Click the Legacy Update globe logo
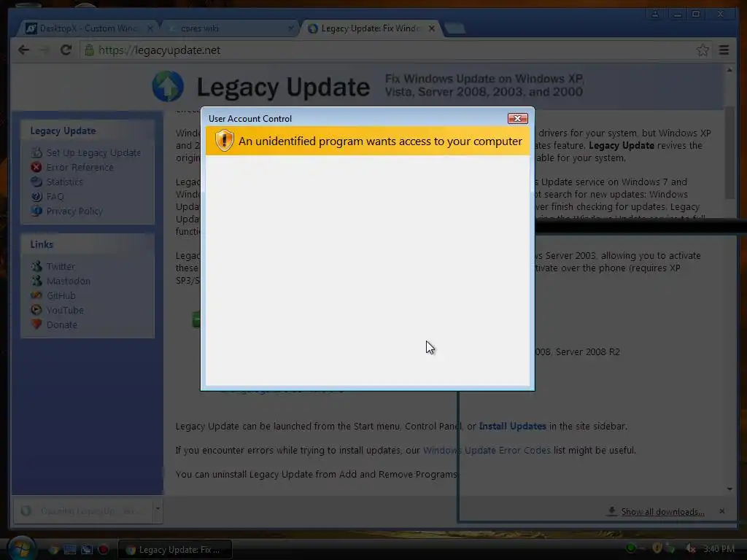Screen dimensions: 747x560 tap(168, 86)
